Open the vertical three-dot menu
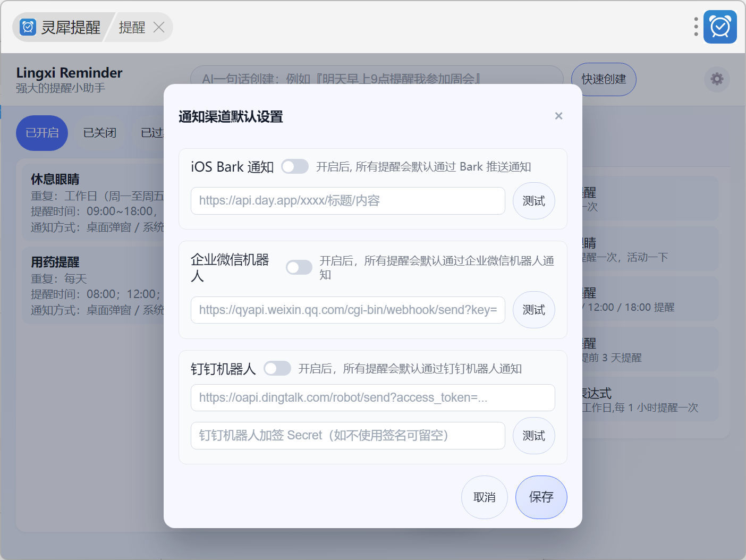Viewport: 746px width, 560px height. (x=696, y=27)
